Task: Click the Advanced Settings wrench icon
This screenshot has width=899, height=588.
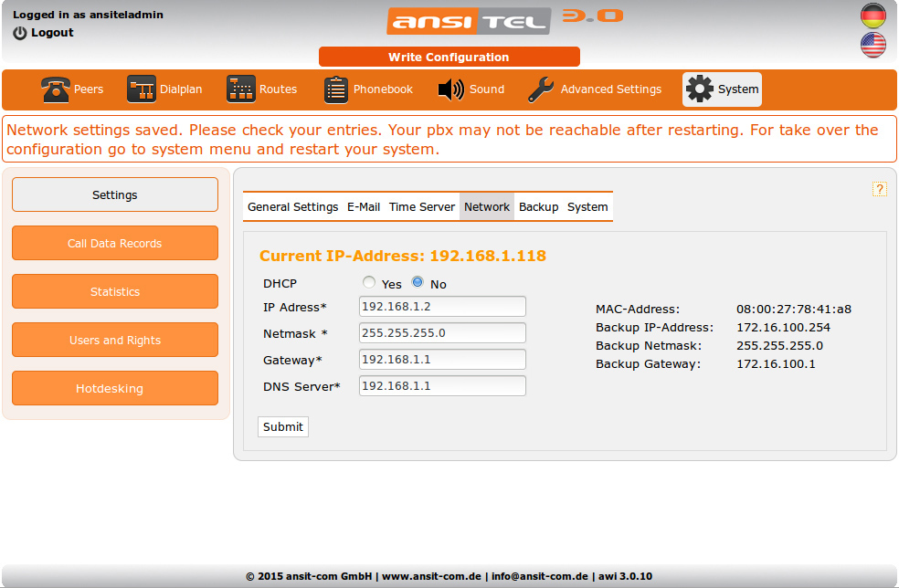Action: pyautogui.click(x=541, y=89)
